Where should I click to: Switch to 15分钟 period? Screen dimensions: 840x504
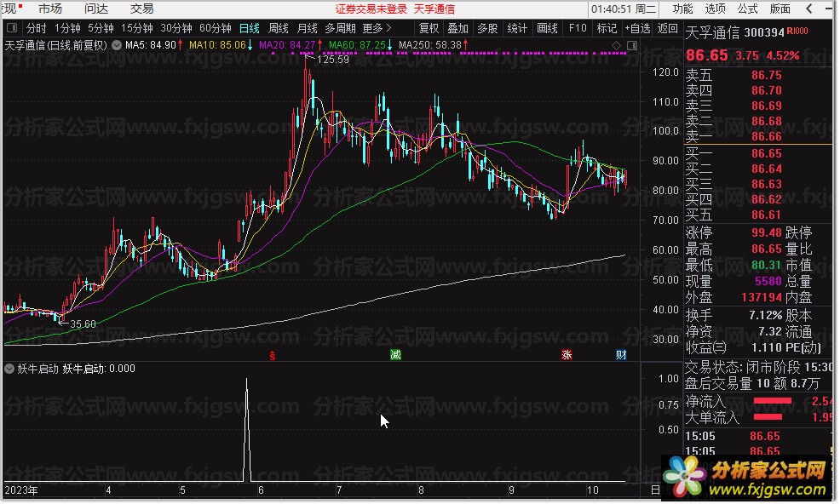[x=137, y=28]
